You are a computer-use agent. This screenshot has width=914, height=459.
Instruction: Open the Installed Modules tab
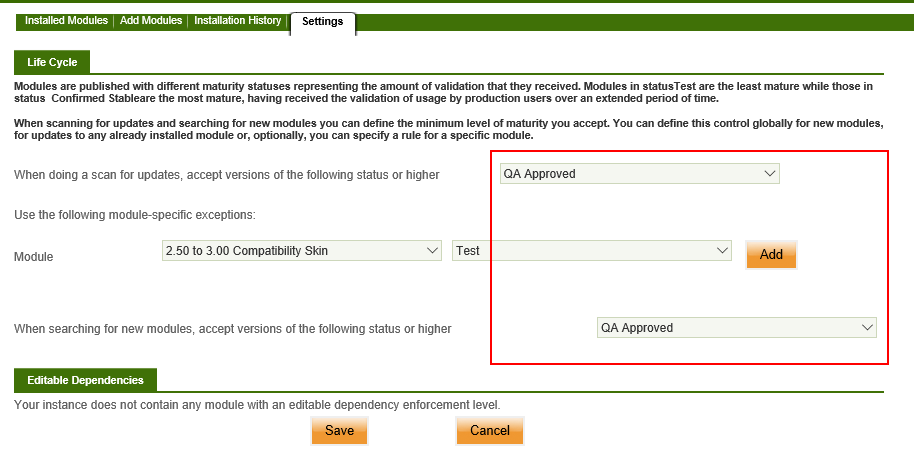click(x=67, y=21)
